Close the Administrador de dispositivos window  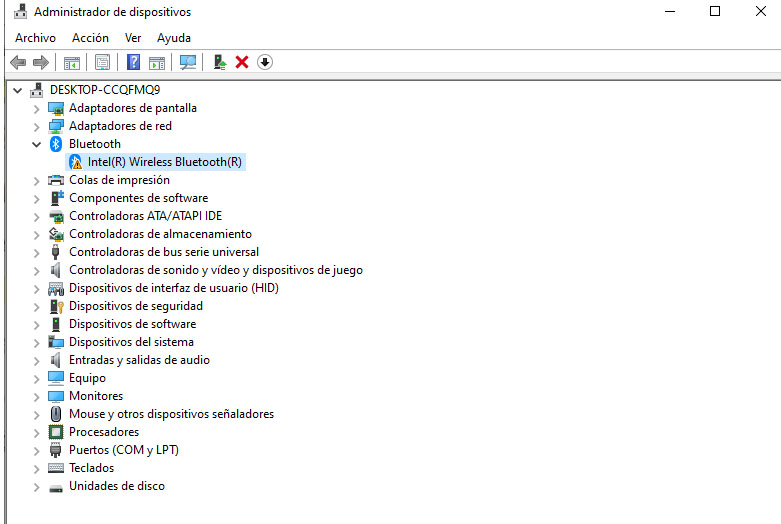760,11
